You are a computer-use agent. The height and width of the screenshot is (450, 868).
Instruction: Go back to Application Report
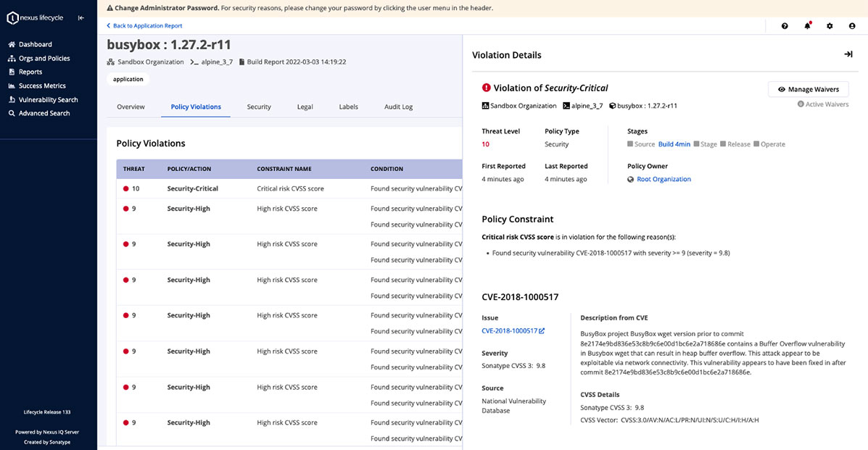(x=144, y=25)
